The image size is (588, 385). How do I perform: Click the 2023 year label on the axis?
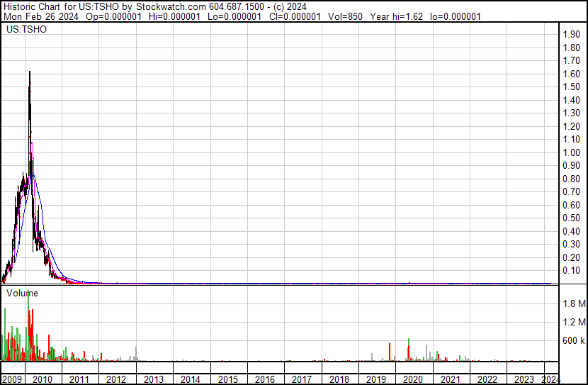(524, 379)
